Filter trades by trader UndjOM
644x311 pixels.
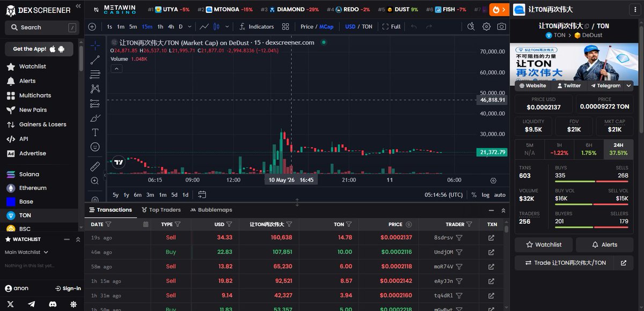click(x=459, y=252)
